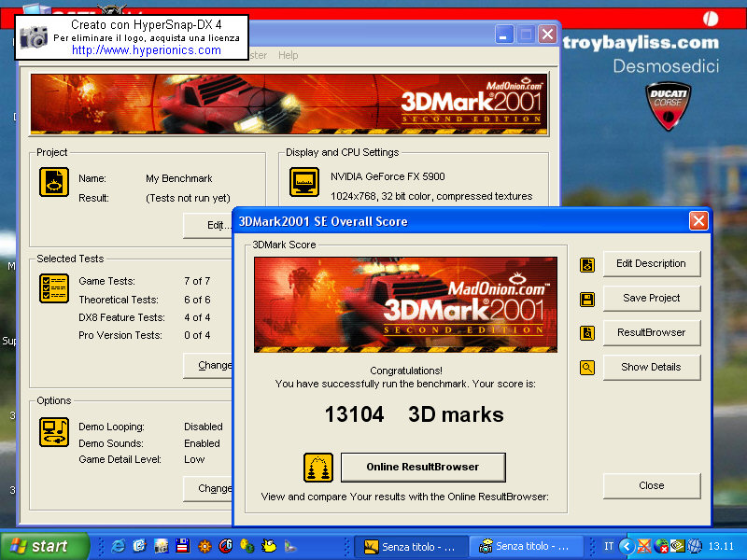The width and height of the screenshot is (747, 560).
Task: Click Change button in Options section
Action: [208, 489]
